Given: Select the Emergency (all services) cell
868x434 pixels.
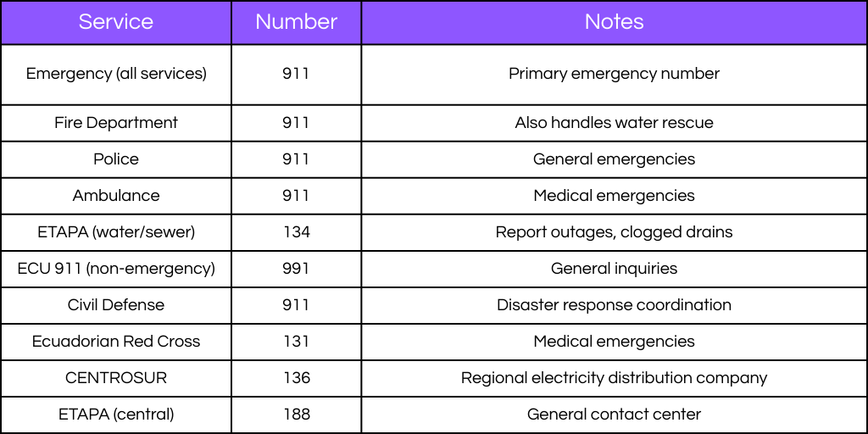Looking at the screenshot, I should (x=116, y=74).
